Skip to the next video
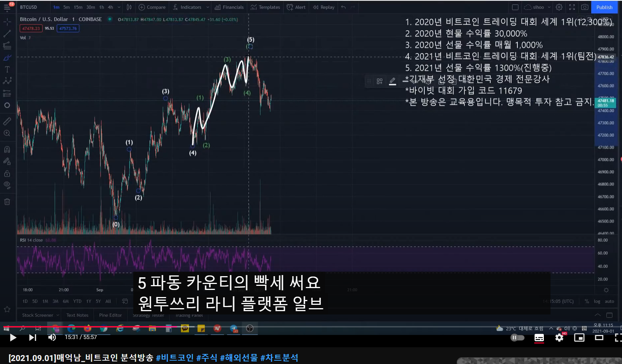The height and width of the screenshot is (364, 622). tap(33, 338)
